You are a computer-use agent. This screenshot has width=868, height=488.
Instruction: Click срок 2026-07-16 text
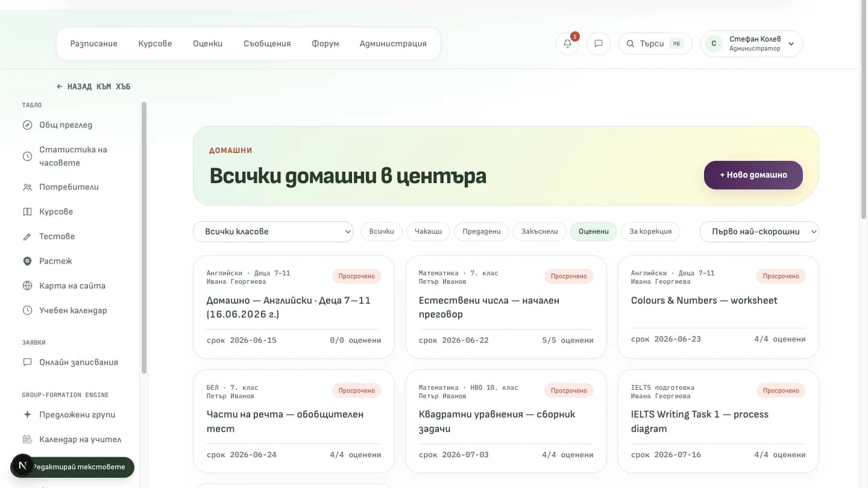pos(666,455)
